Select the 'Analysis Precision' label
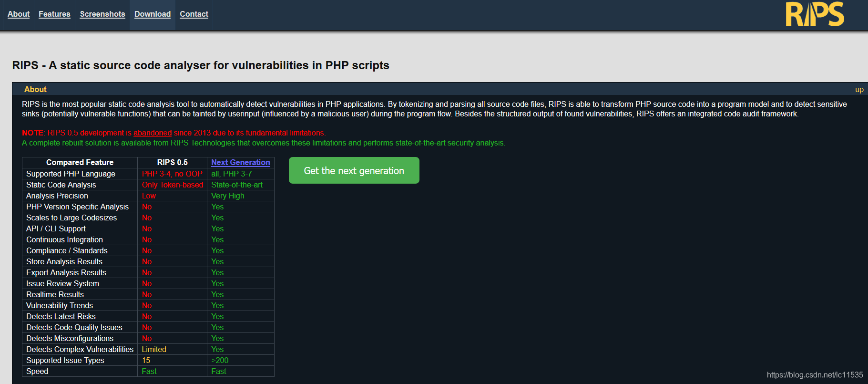This screenshot has width=868, height=384. tap(57, 196)
